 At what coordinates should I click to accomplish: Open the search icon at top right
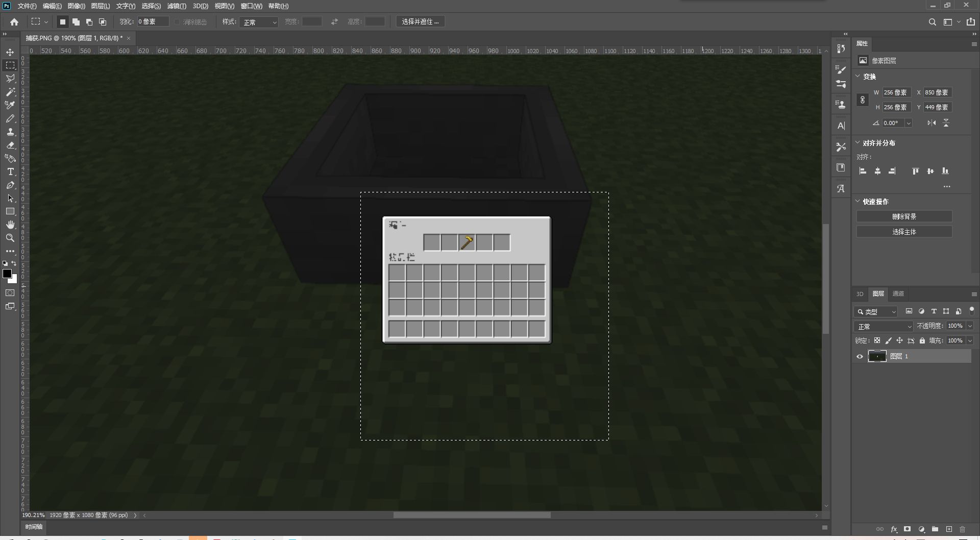click(x=932, y=22)
